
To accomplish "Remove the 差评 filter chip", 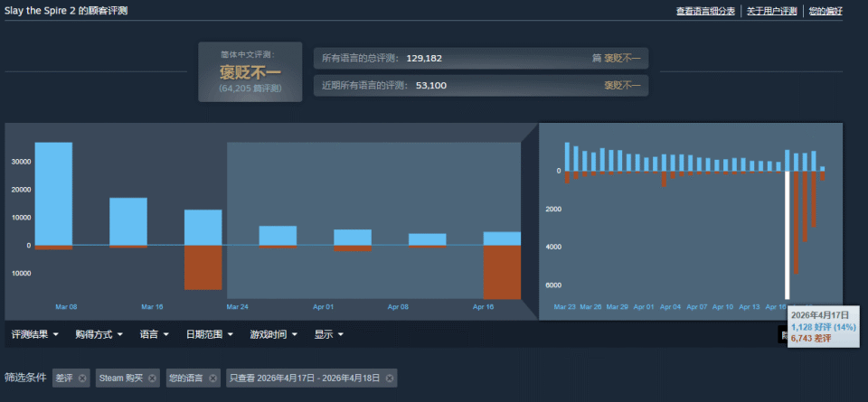I will click(82, 378).
